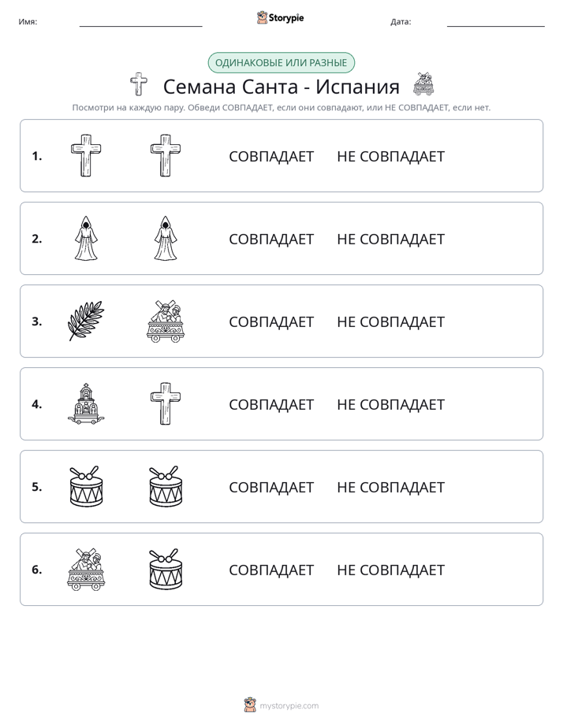Click the procession float icon in row 6

(86, 569)
